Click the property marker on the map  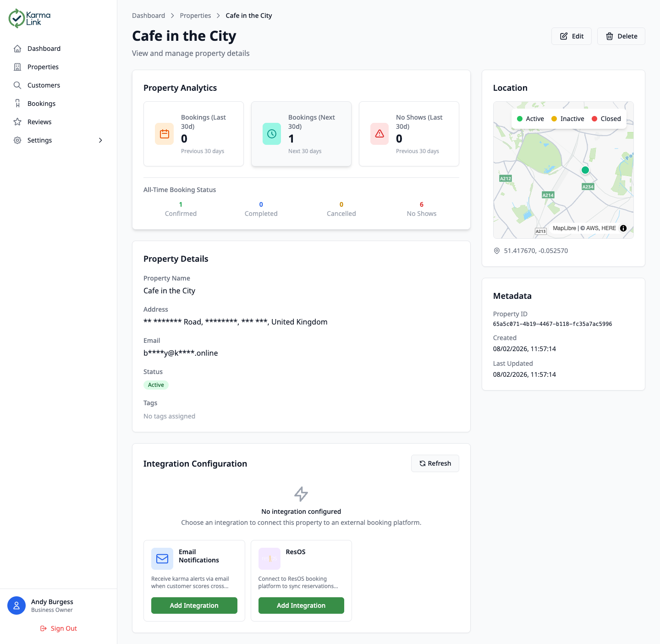coord(585,170)
